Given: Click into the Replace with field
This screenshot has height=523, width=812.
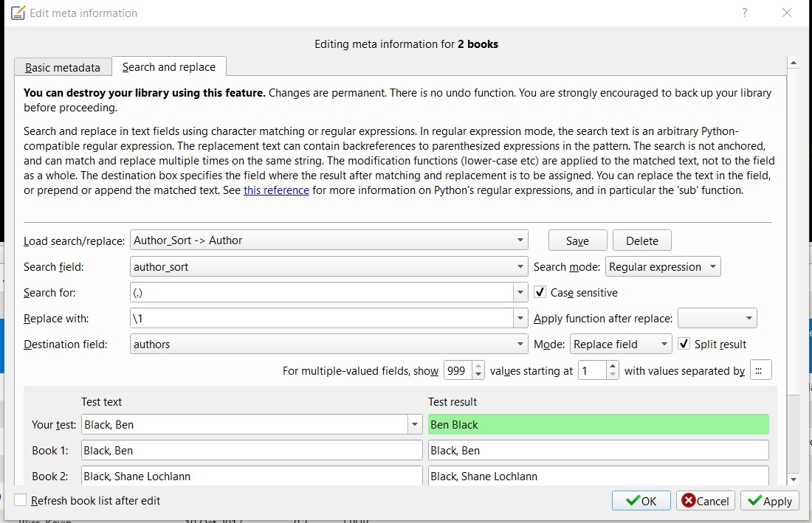Looking at the screenshot, I should [x=321, y=319].
